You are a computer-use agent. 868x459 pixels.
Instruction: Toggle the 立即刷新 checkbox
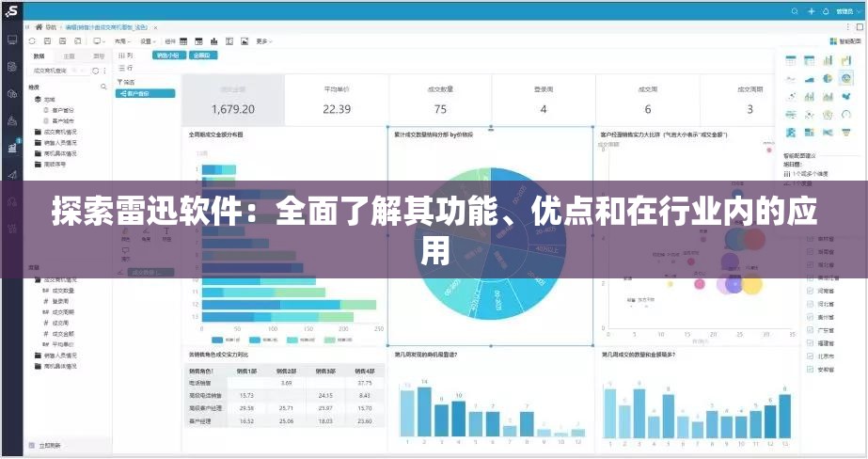[32, 445]
